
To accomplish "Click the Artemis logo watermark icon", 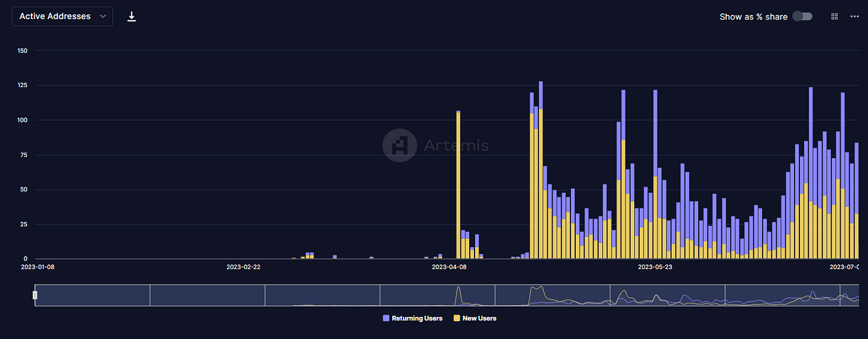I will pos(399,145).
